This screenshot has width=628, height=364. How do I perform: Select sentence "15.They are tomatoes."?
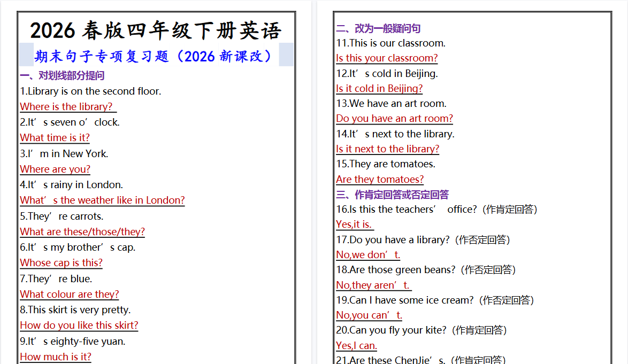point(386,164)
